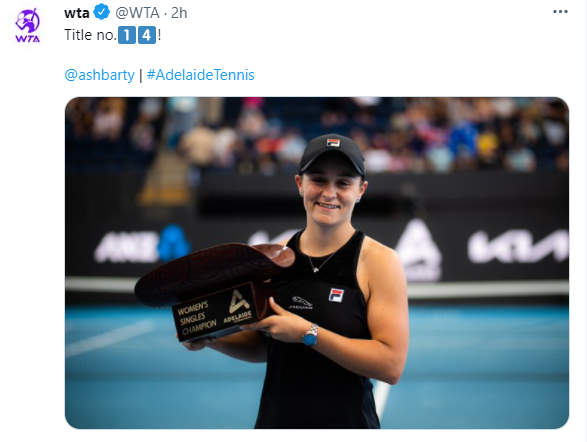Select the 'Title no.' tweet text
This screenshot has height=442, width=587.
tap(91, 35)
